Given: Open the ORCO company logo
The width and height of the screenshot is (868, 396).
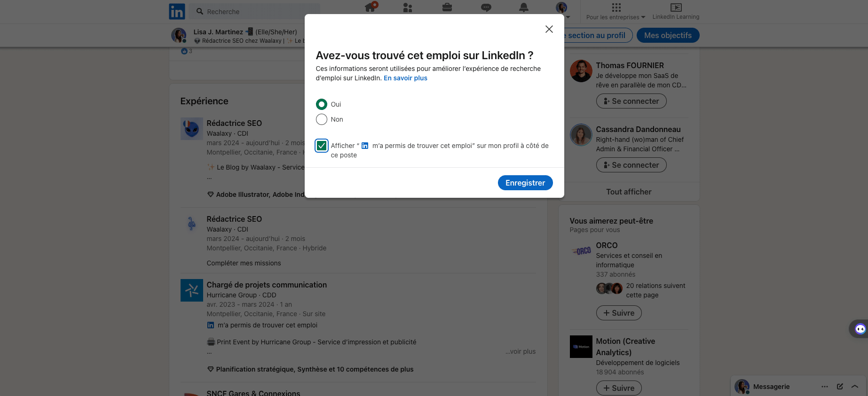Looking at the screenshot, I should 581,251.
